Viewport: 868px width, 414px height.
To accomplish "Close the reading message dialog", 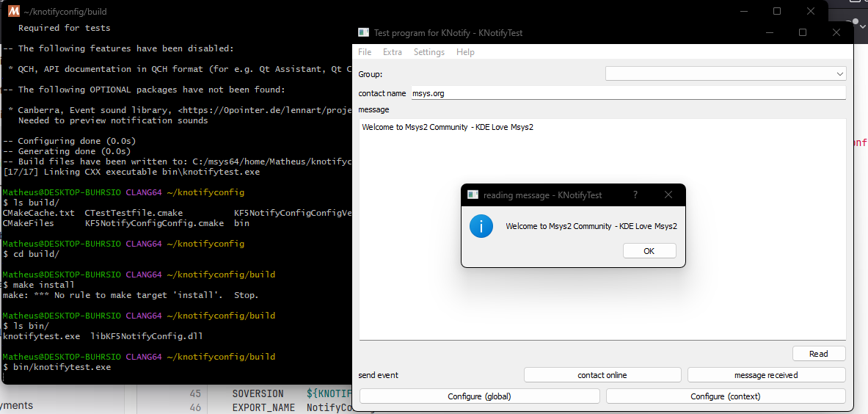I will pyautogui.click(x=668, y=195).
